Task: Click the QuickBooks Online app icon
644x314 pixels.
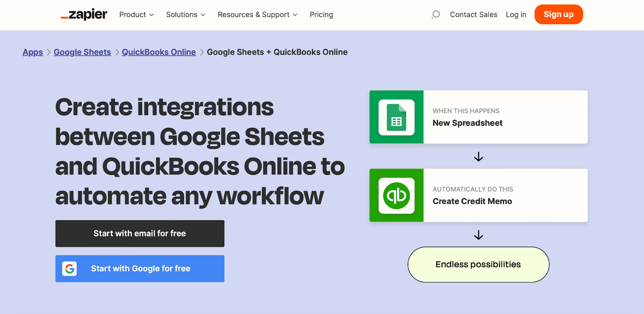Action: pyautogui.click(x=396, y=195)
